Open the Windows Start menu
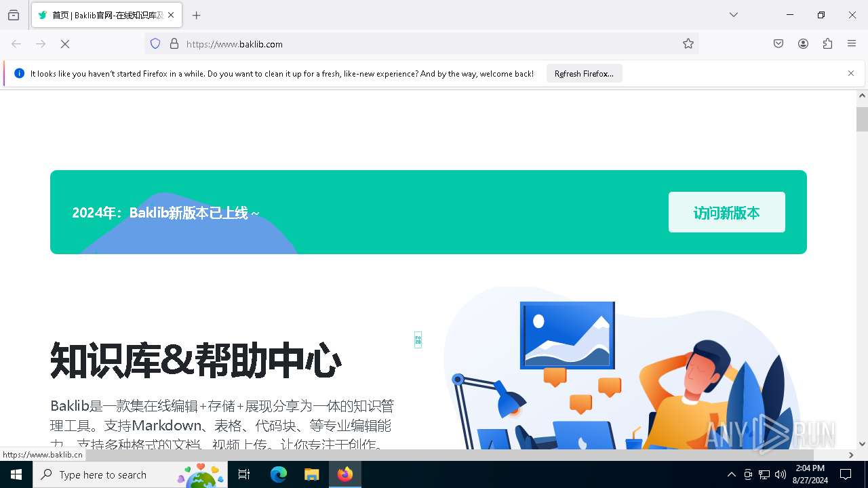 point(16,474)
